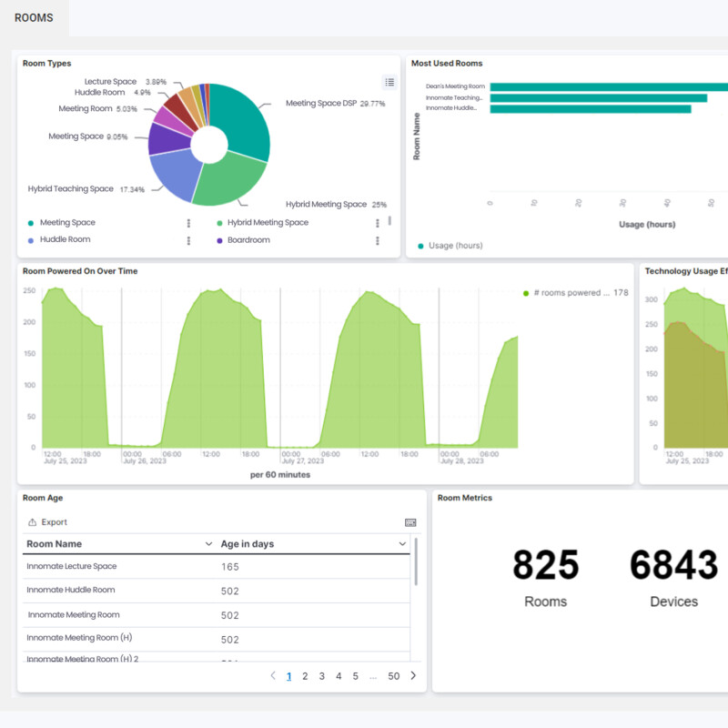Click Meeting Space legend color dot
728x728 pixels.
(31, 223)
